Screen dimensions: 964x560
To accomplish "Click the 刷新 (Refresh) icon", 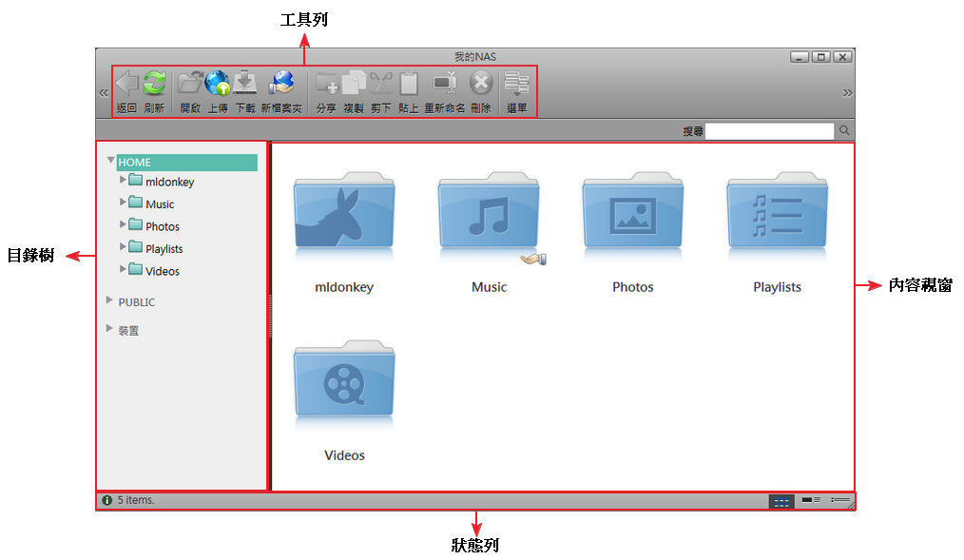I will 154,84.
